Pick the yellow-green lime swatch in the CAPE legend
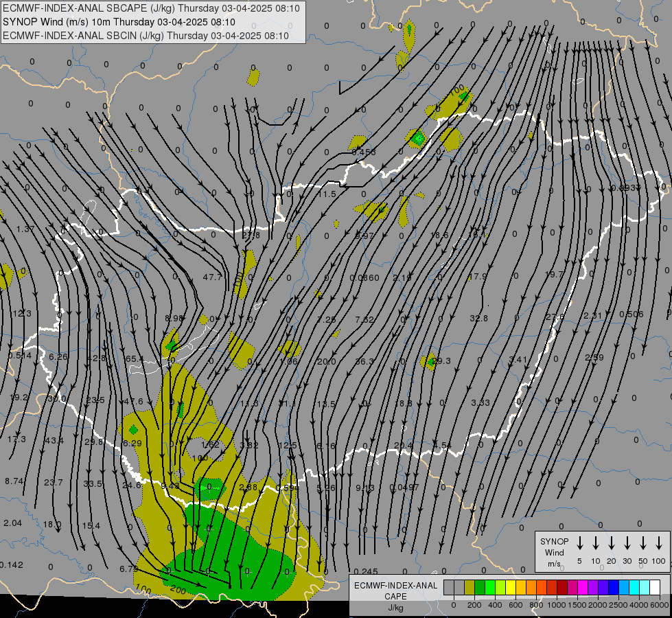672x618 pixels. coord(500,588)
